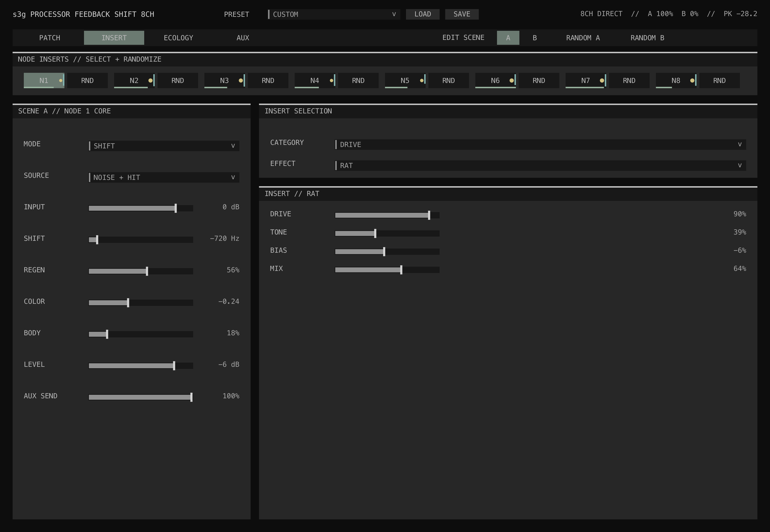Click the 64% mix value
Screen dimensions: 770x532
740,268
